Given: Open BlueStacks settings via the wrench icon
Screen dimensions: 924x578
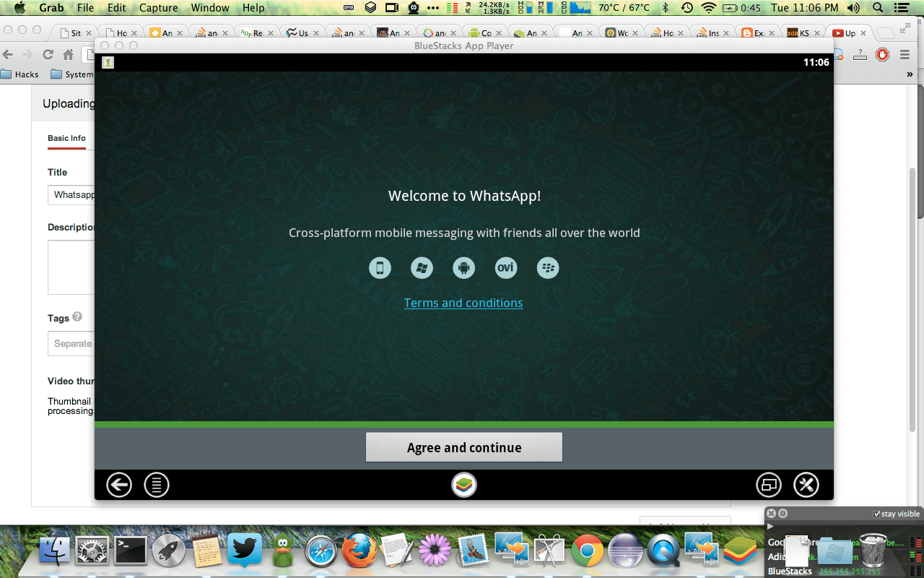Looking at the screenshot, I should tap(806, 485).
